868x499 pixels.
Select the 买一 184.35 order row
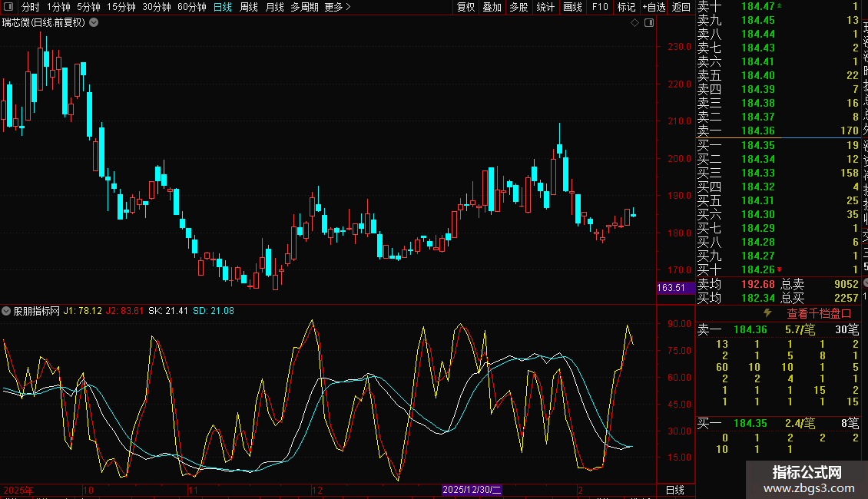click(x=778, y=145)
